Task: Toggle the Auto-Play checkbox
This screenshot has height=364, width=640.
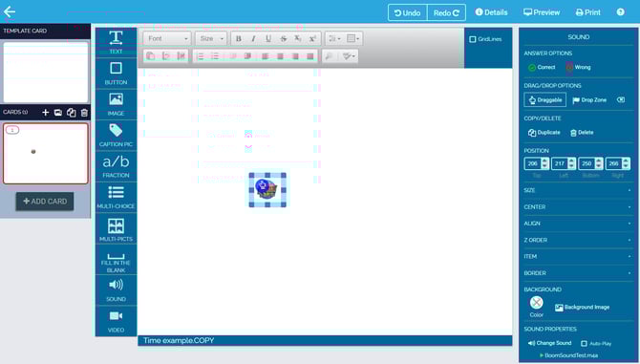Action: [x=584, y=344]
